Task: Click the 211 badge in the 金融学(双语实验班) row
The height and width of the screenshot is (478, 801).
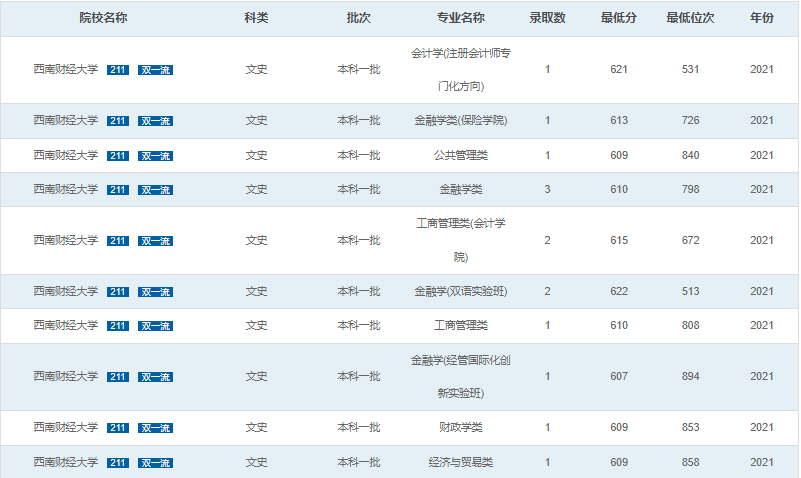Action: 118,292
